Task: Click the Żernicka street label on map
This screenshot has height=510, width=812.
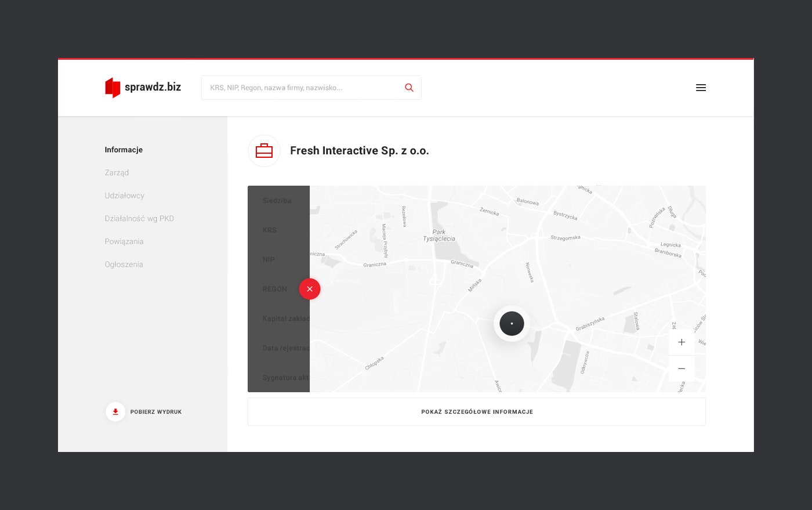Action: coord(489,212)
